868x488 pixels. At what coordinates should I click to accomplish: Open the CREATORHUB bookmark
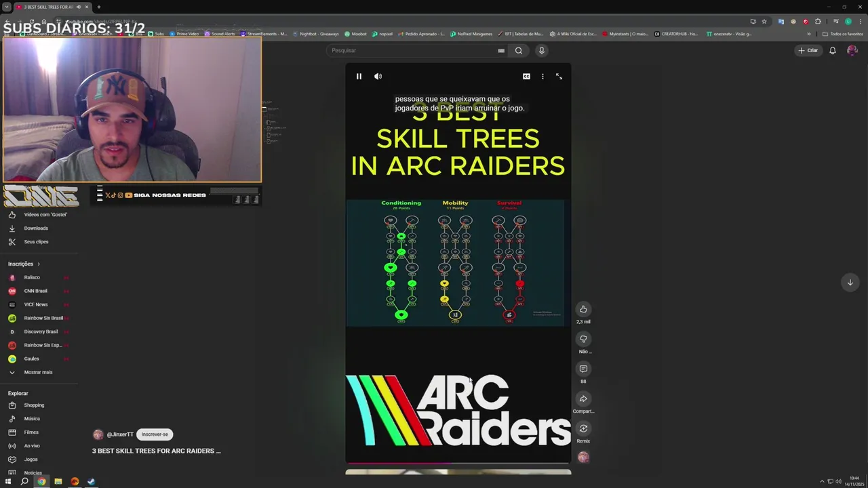pyautogui.click(x=675, y=34)
